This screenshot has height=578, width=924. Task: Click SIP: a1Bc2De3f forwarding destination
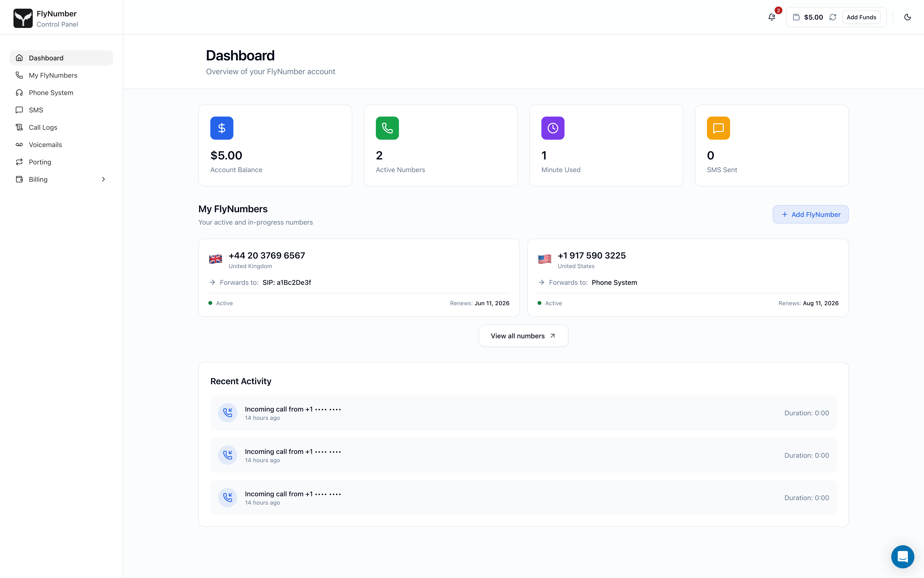tap(287, 283)
